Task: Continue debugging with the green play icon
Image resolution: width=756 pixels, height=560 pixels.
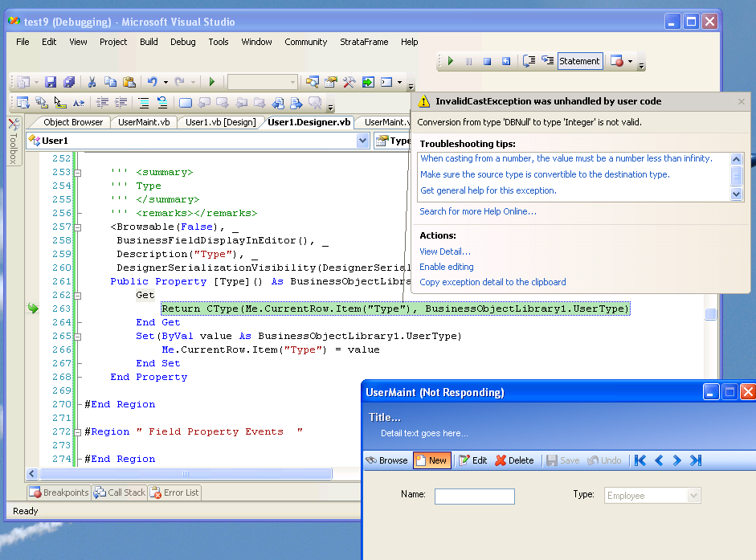Action: [451, 61]
